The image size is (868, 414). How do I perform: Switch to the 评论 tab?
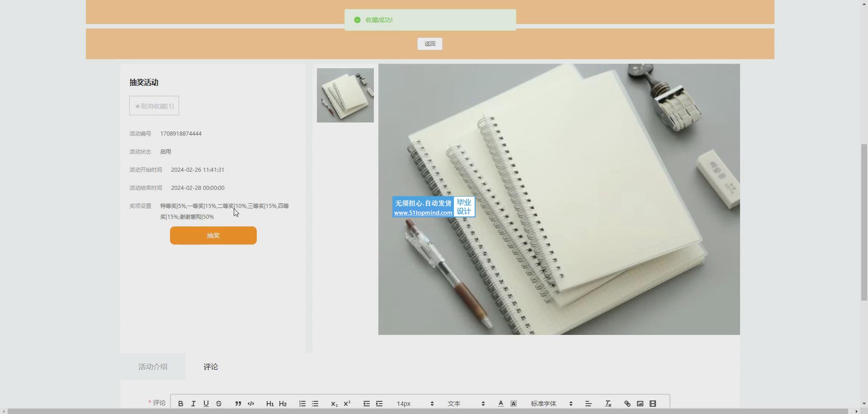tap(211, 367)
